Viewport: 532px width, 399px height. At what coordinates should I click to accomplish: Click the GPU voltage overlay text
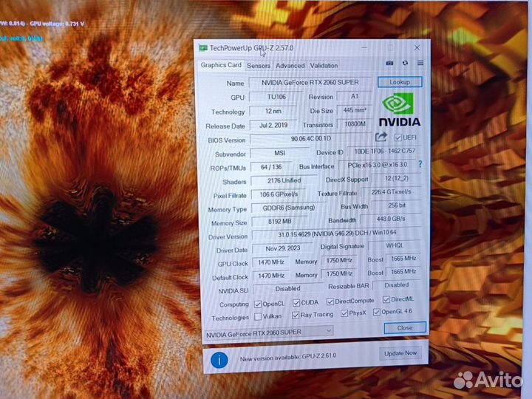(57, 24)
